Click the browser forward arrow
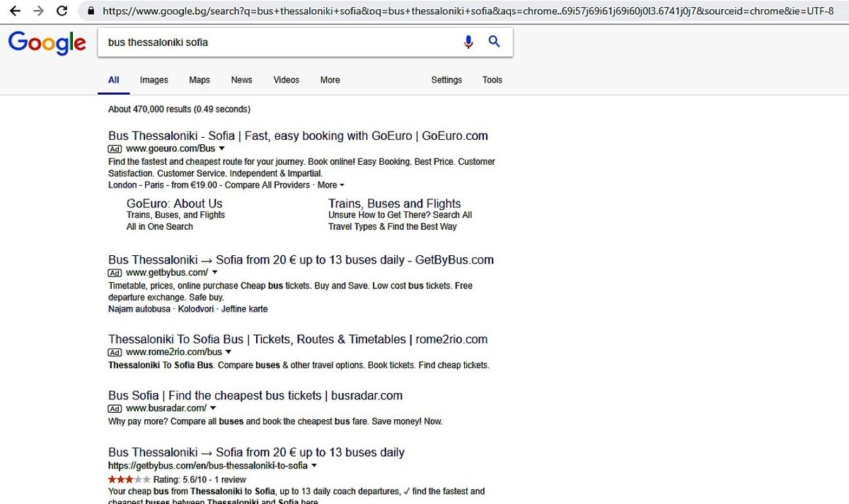This screenshot has height=504, width=849. pyautogui.click(x=38, y=11)
